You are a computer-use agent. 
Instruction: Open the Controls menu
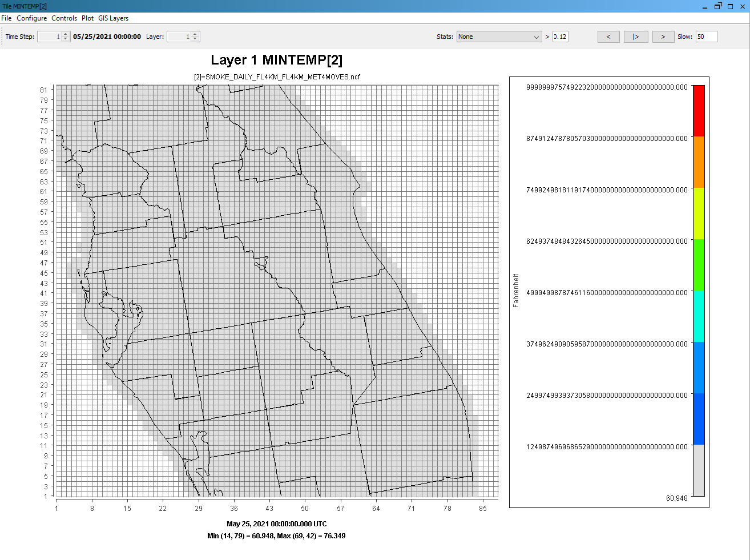point(64,18)
